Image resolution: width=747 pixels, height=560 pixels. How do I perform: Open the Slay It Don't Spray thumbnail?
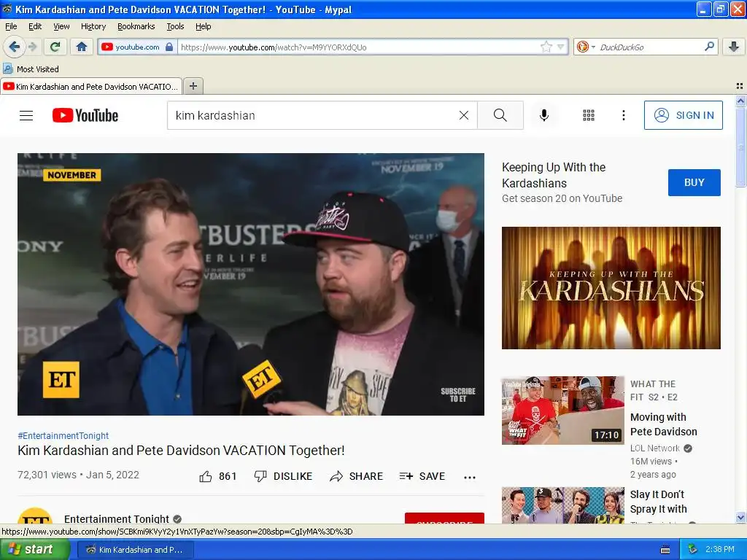(562, 505)
